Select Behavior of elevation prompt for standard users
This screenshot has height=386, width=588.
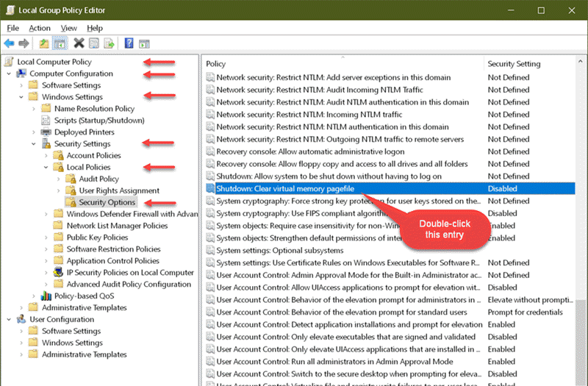(342, 312)
